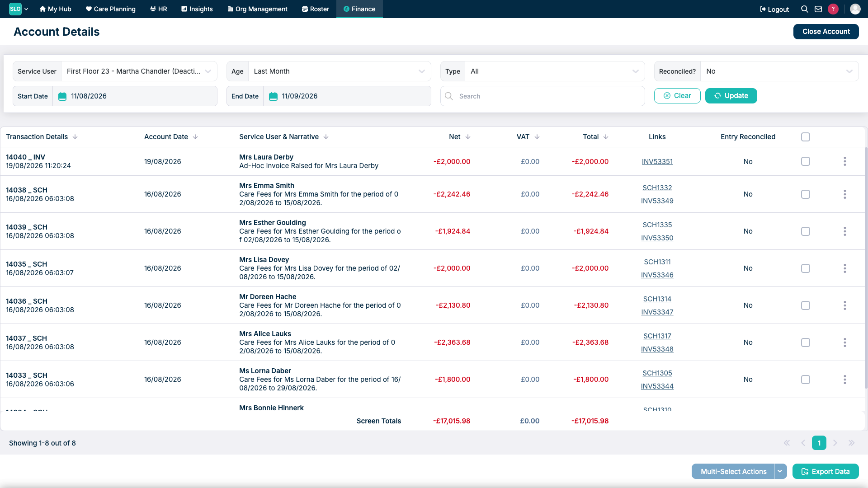
Task: Open the Org Management menu
Action: tap(257, 9)
